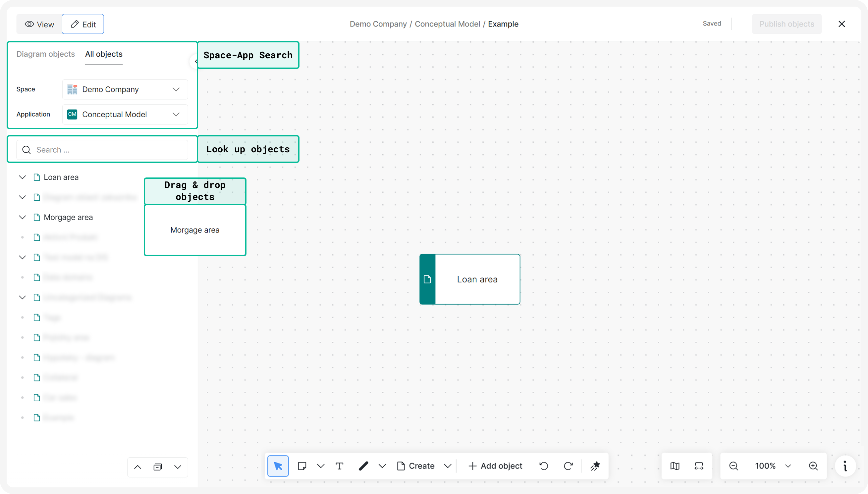This screenshot has height=494, width=868.
Task: Open the Application dropdown Conceptual Model
Action: pyautogui.click(x=125, y=115)
